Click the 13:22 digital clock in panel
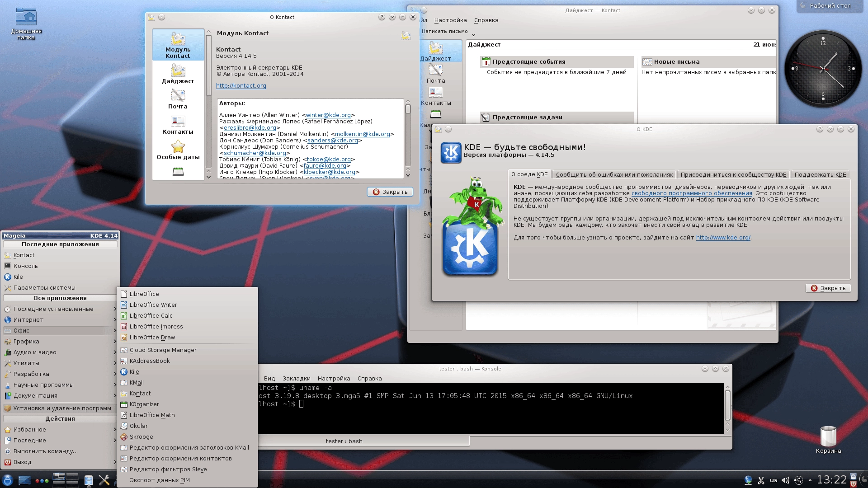This screenshot has width=868, height=488. tap(831, 480)
